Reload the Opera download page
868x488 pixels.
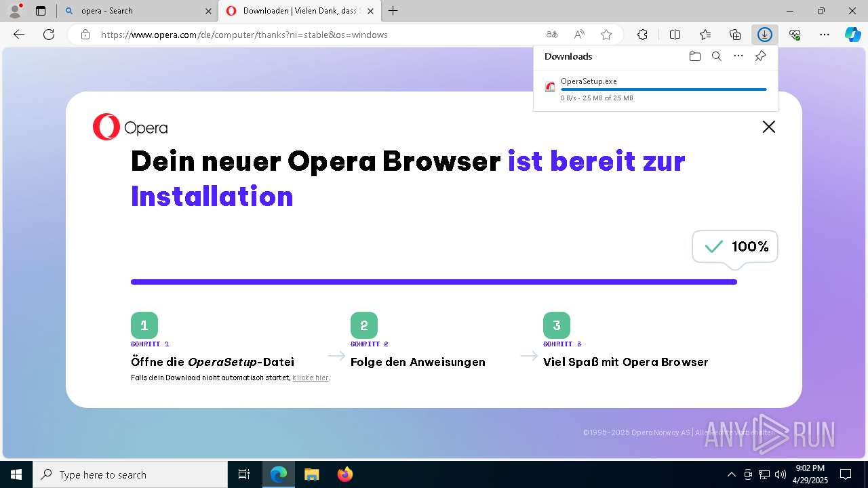pos(49,35)
